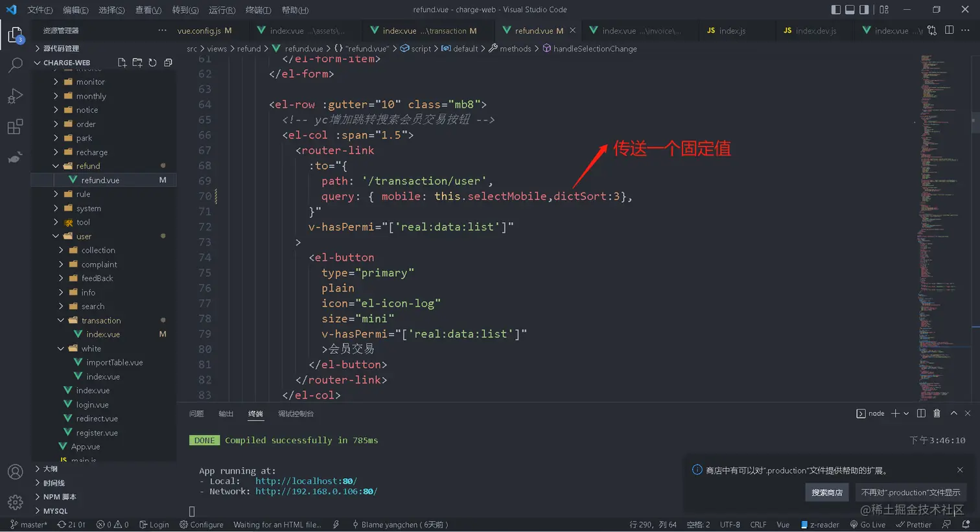The height and width of the screenshot is (532, 980).
Task: Open the Extensions view
Action: (x=15, y=126)
